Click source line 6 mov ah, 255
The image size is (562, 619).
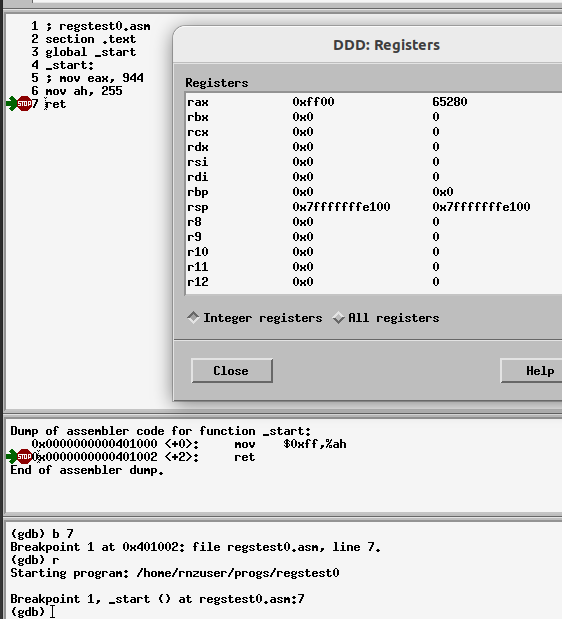coord(84,91)
